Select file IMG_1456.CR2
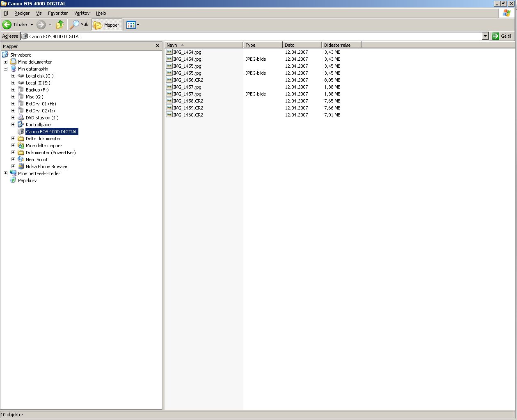Image resolution: width=517 pixels, height=420 pixels. [188, 80]
